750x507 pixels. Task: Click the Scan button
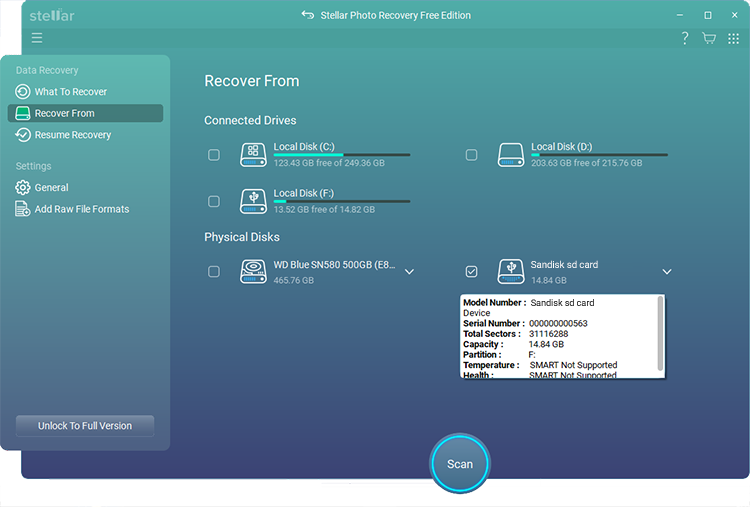pos(460,464)
